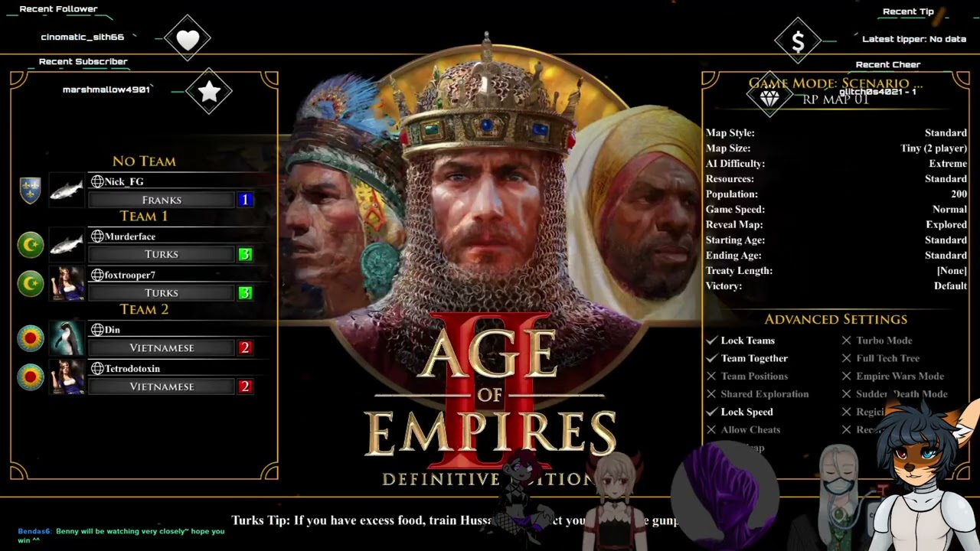Click the globe icon next to foxtrooper7
Image resolution: width=980 pixels, height=551 pixels.
tap(97, 275)
